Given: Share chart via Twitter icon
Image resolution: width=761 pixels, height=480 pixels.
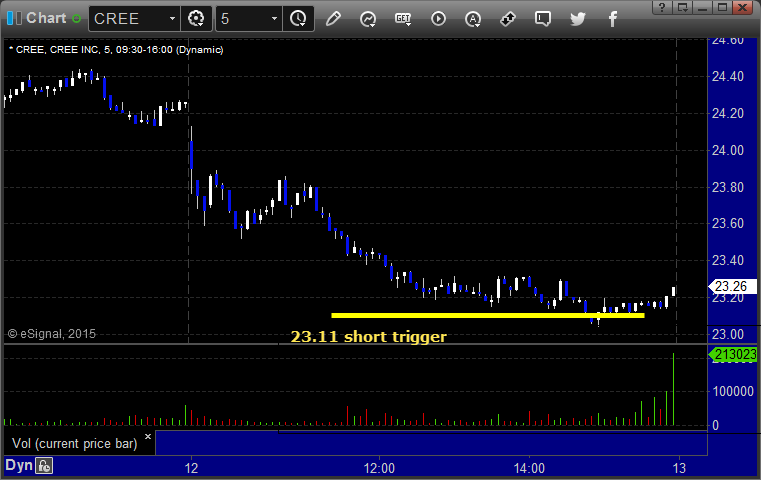Looking at the screenshot, I should tap(578, 19).
